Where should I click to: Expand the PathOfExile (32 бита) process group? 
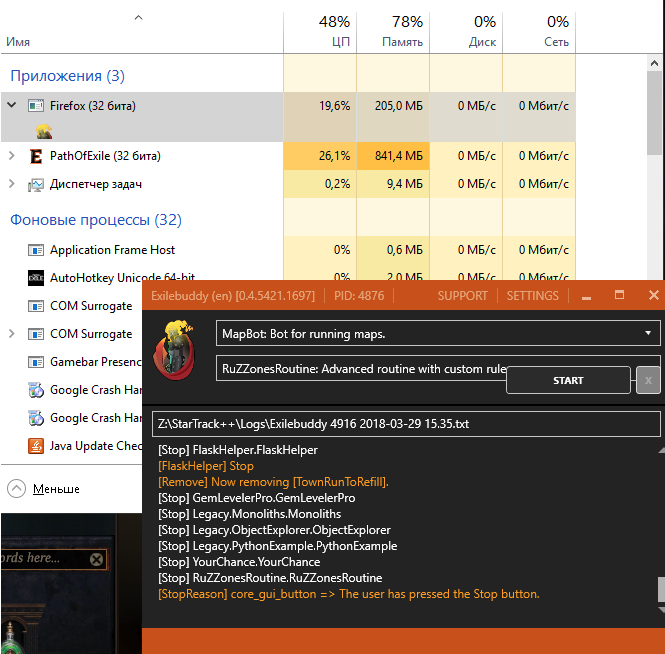tap(12, 156)
